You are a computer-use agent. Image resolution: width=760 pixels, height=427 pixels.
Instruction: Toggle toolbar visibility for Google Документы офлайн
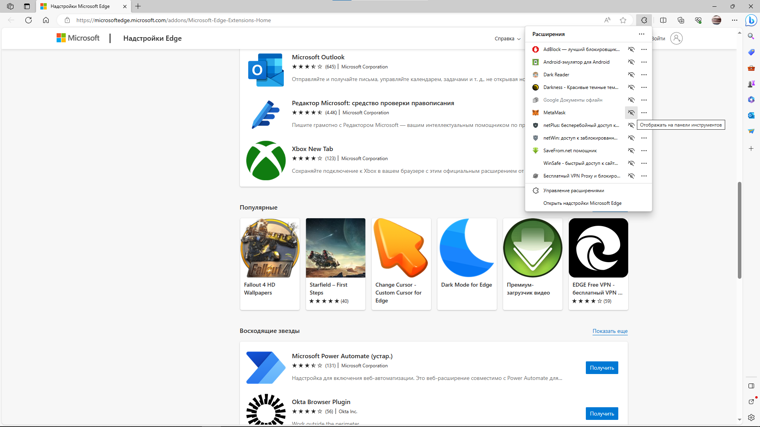click(631, 100)
